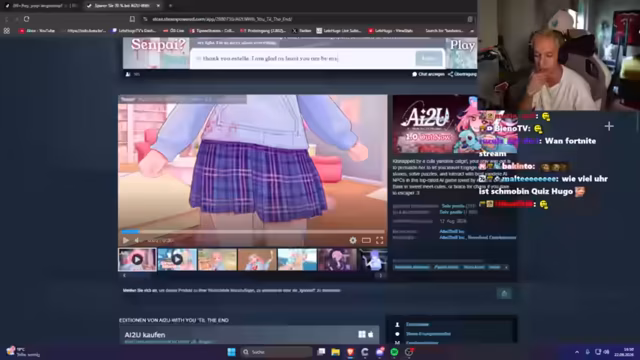
Task: Expand more tags with plus button
Action: coord(506,267)
